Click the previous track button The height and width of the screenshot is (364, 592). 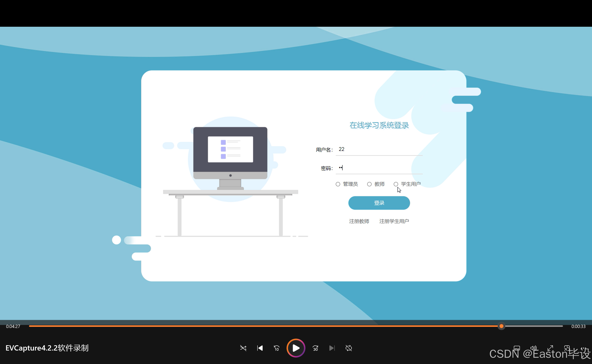click(x=260, y=348)
